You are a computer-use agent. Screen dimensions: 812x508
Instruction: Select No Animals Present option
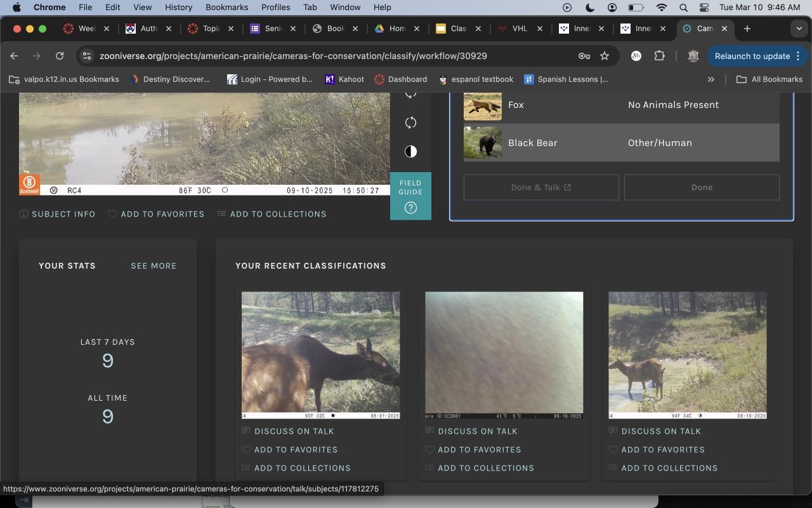click(672, 105)
